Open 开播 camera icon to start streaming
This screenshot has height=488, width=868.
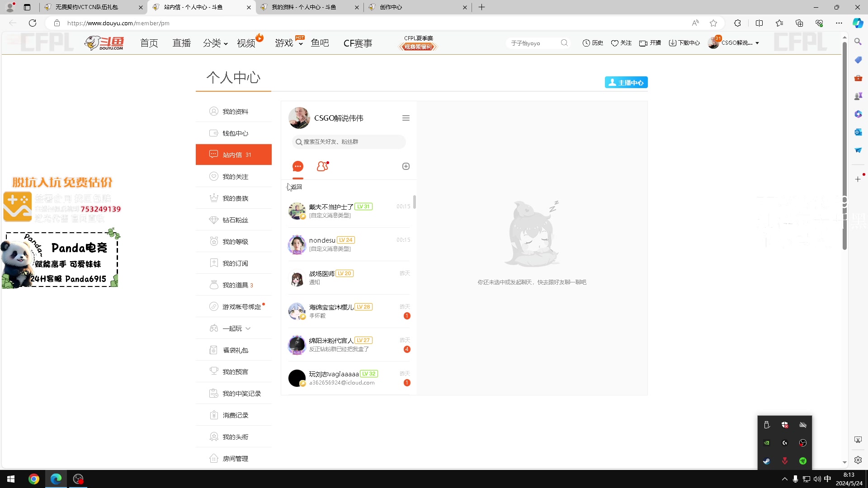(x=650, y=42)
